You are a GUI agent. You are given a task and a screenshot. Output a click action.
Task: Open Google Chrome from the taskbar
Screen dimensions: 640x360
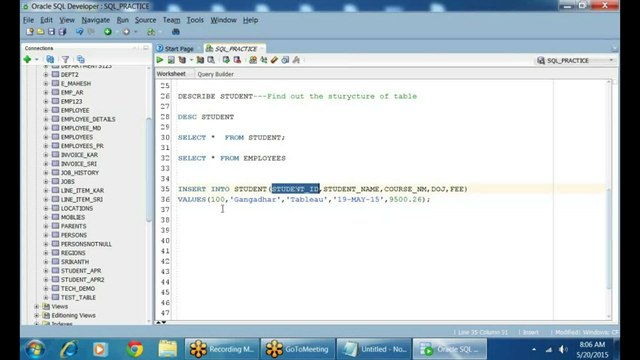point(135,349)
